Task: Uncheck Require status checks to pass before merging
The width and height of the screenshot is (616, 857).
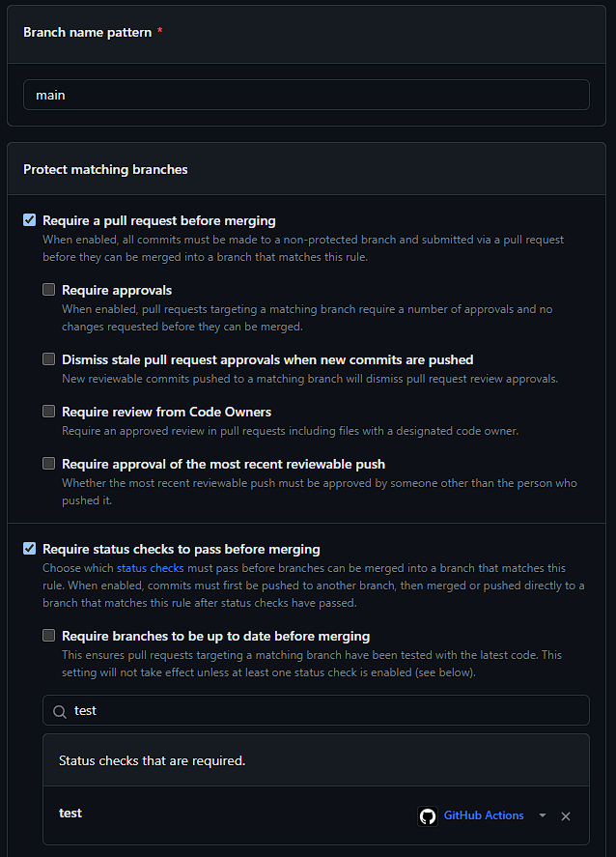Action: coord(30,548)
